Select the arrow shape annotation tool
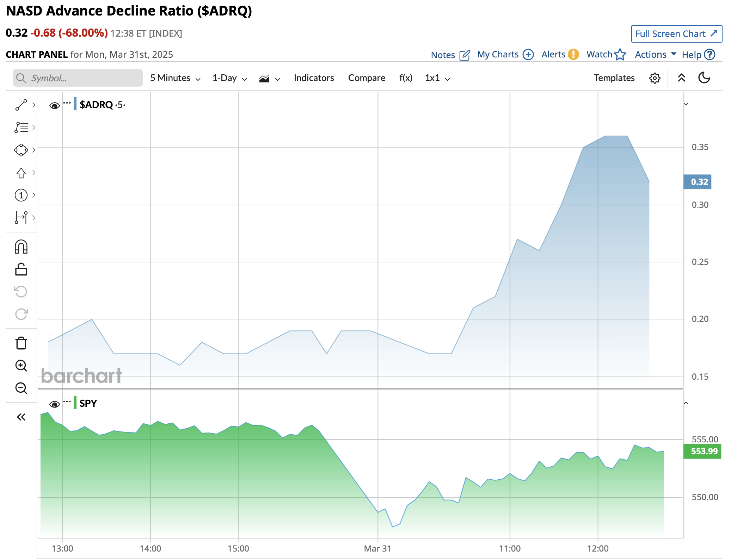 point(21,173)
